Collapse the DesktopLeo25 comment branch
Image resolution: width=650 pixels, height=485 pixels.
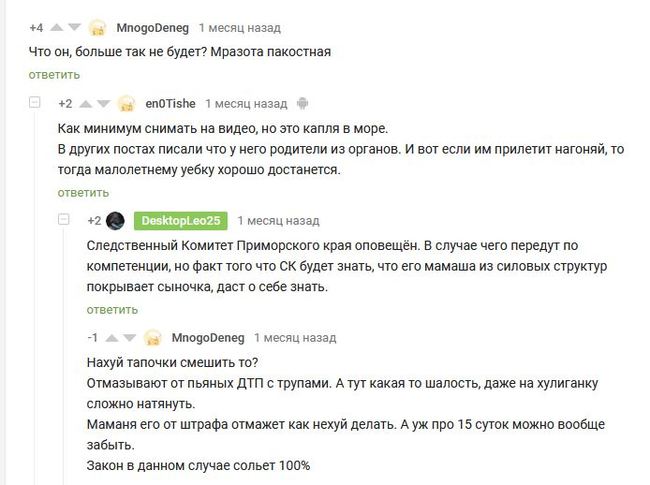65,220
